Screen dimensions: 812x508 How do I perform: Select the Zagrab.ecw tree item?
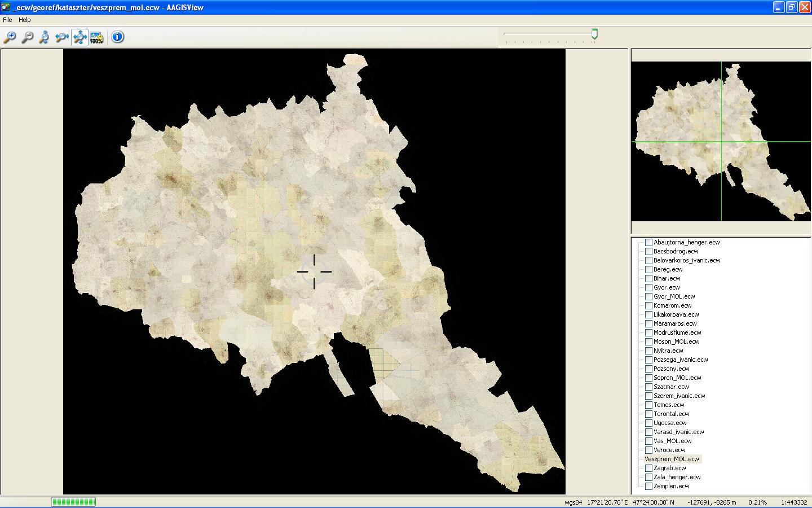click(670, 468)
